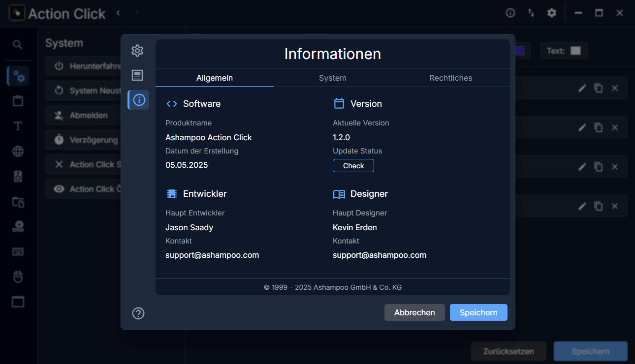This screenshot has width=635, height=364.
Task: Click the name Jason Saady
Action: tap(189, 227)
